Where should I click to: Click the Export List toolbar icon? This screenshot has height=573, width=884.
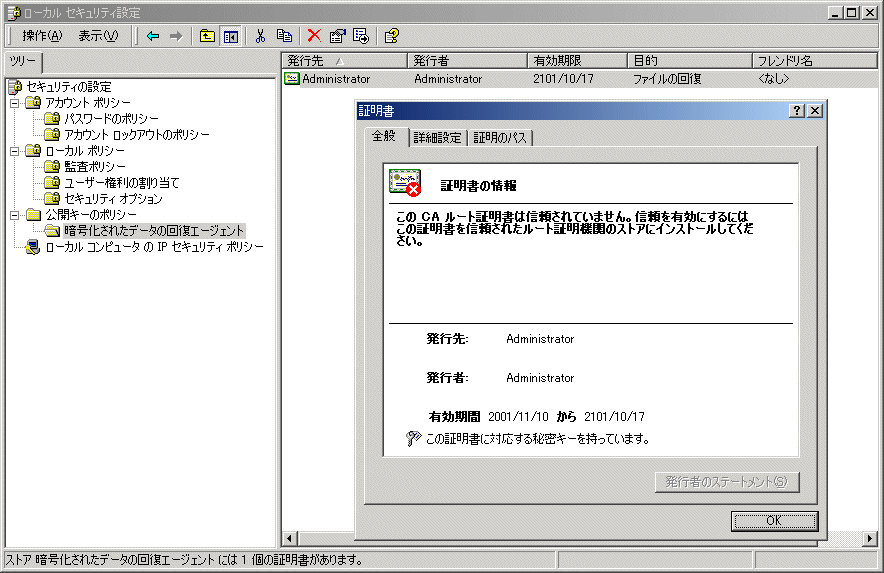click(361, 36)
